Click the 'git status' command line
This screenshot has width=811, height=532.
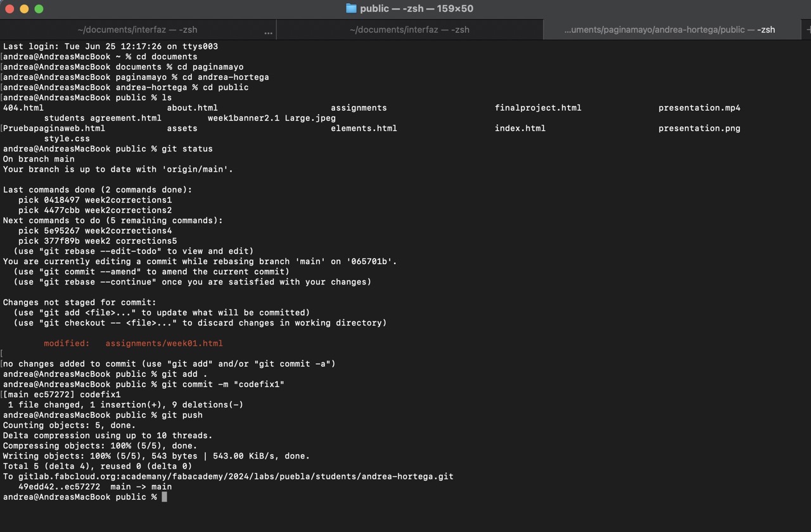108,149
